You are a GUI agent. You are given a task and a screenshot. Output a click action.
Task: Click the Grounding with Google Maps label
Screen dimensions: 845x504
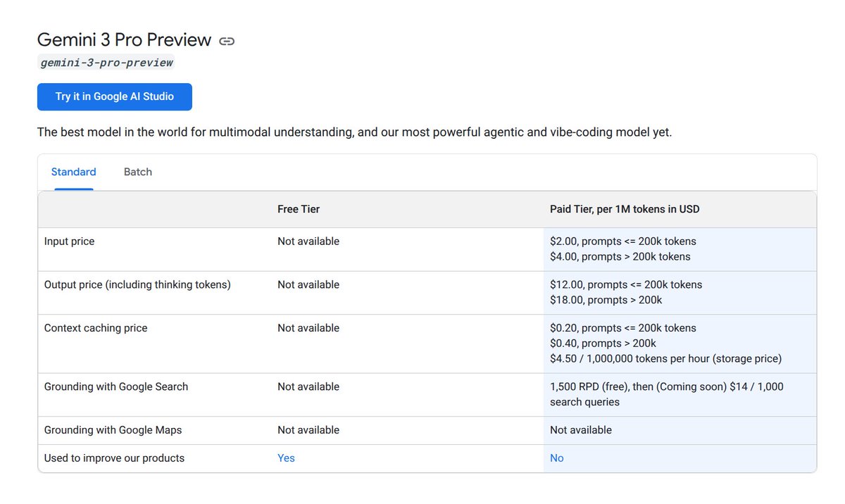tap(113, 430)
